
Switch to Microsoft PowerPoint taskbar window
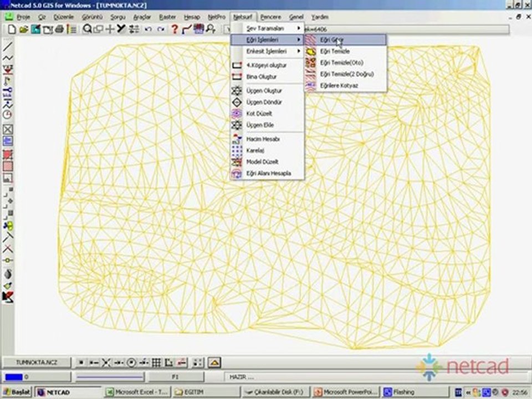(x=345, y=392)
